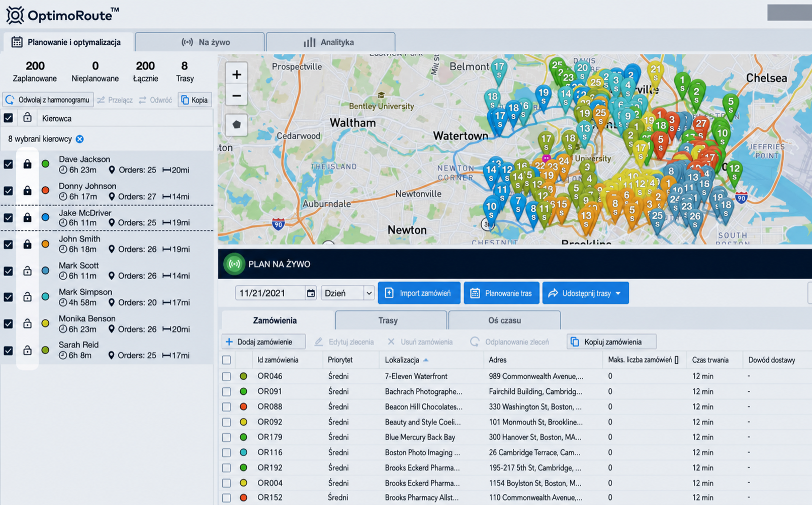Uncheck Mark Simpson driver checkbox
This screenshot has height=505, width=812.
point(8,297)
